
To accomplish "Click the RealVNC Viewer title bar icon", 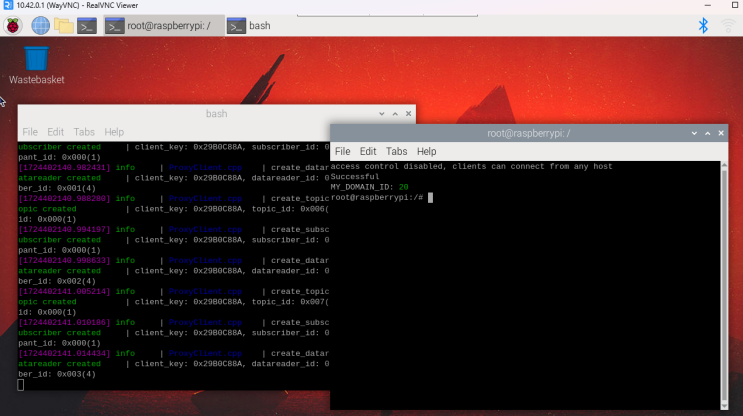I will pyautogui.click(x=8, y=5).
